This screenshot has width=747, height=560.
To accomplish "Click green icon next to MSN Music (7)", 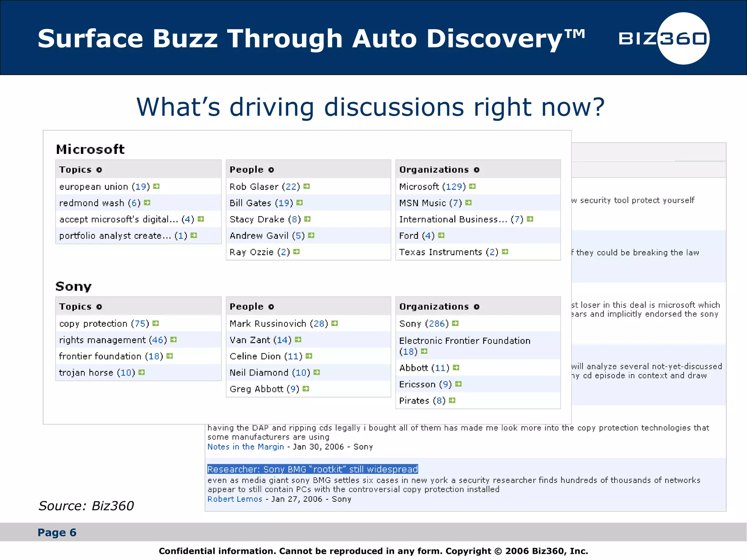I will pos(469,203).
